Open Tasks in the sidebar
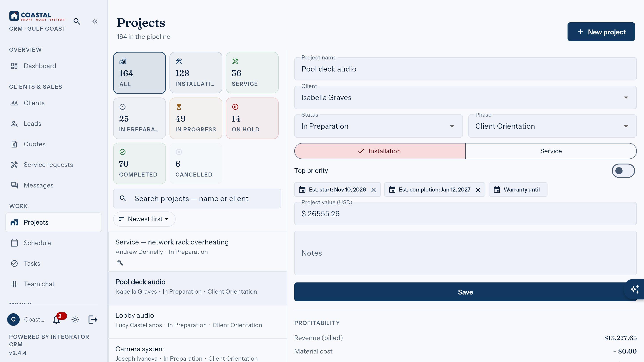This screenshot has width=644, height=362. pos(54,263)
